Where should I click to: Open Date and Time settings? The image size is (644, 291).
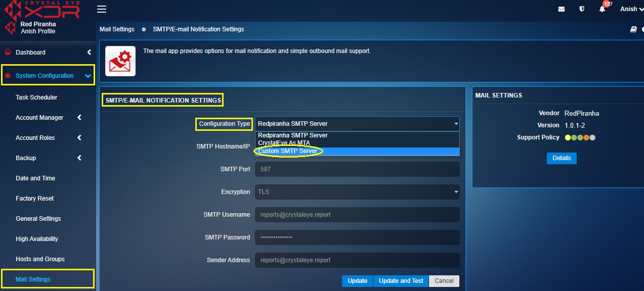35,178
